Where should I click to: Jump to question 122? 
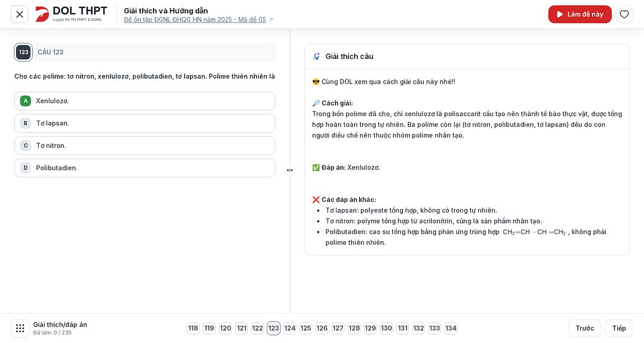point(258,328)
